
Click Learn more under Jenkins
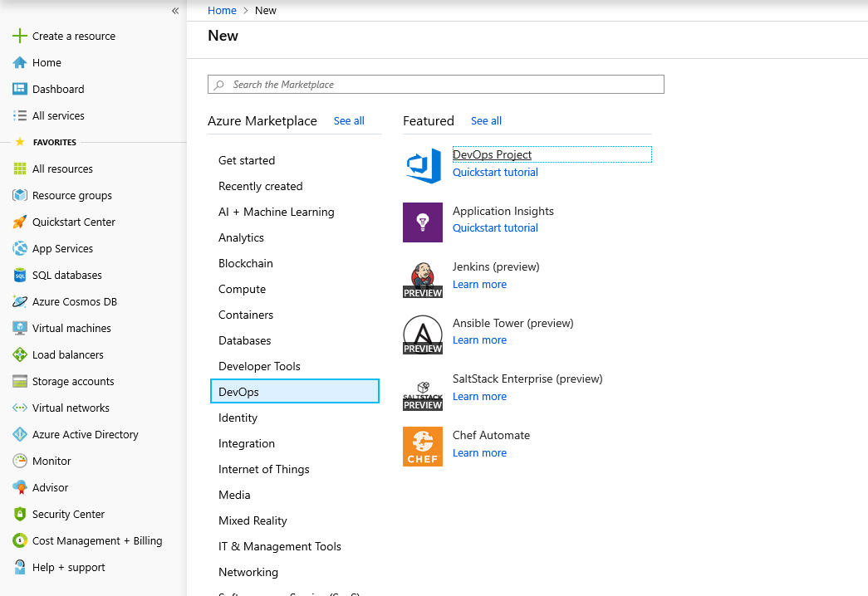click(x=479, y=285)
